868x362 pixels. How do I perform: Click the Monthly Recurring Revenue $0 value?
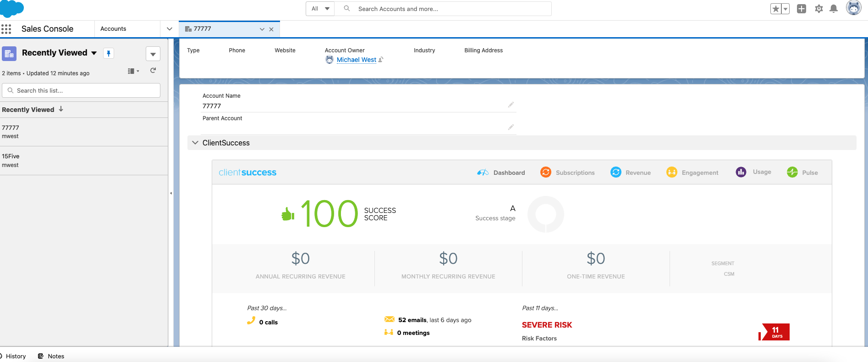point(448,258)
